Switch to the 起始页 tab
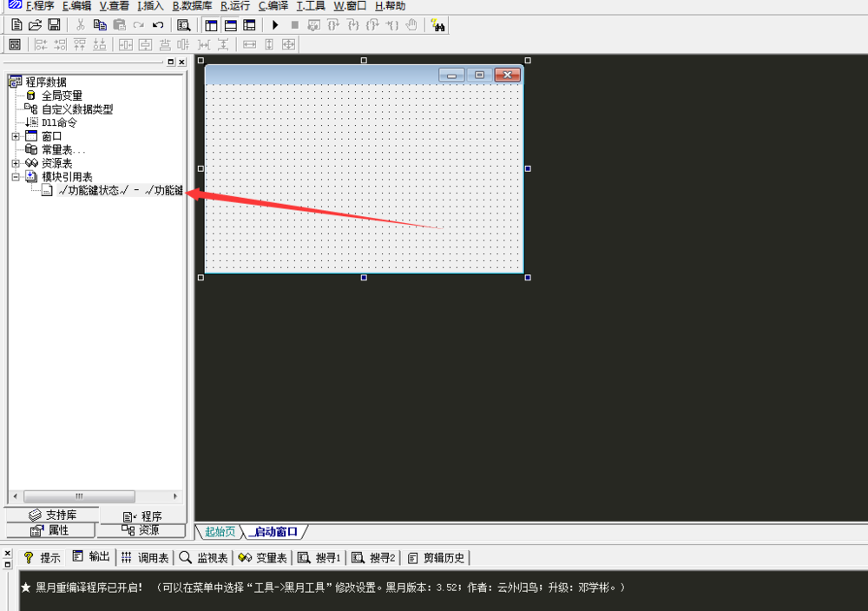 tap(220, 531)
